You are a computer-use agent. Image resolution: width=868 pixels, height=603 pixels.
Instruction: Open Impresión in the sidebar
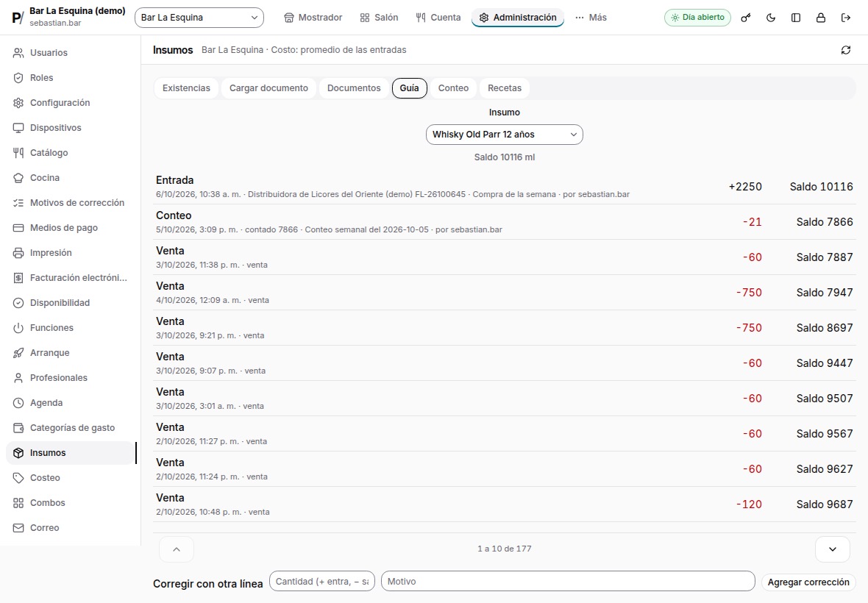click(71, 253)
